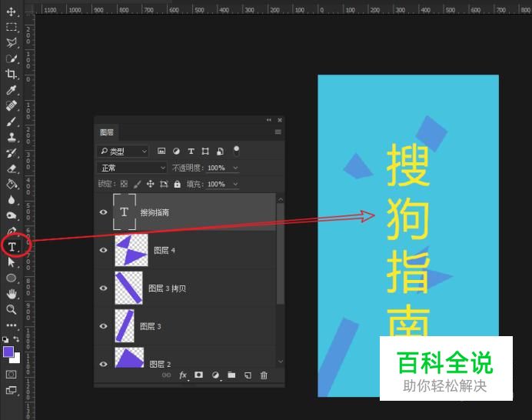This screenshot has width=532, height=420.
Task: Link layers button at panel bottom
Action: click(x=166, y=375)
